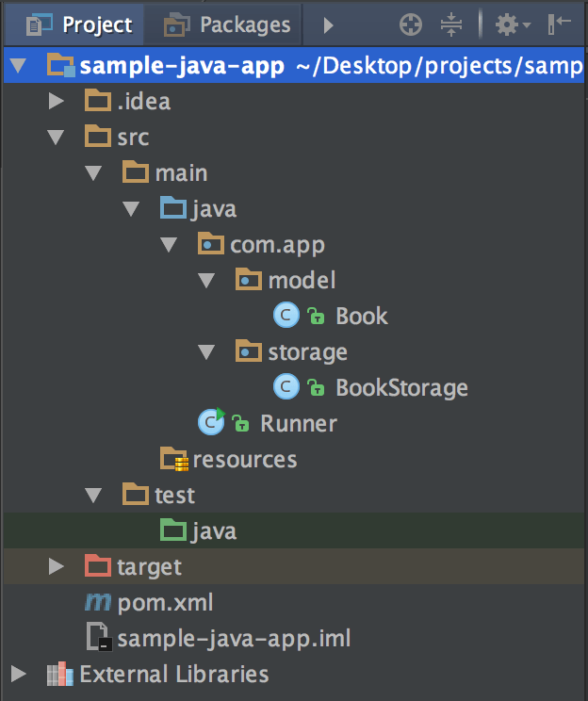Collapse the model package

tap(206, 281)
